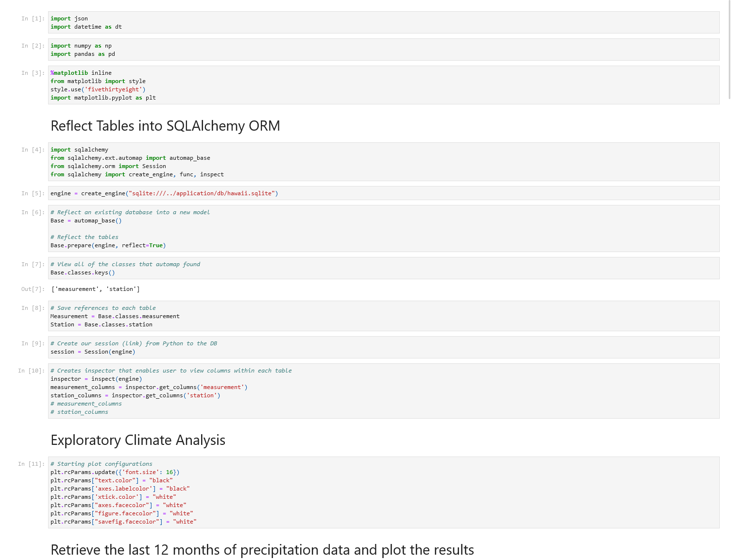The height and width of the screenshot is (560, 731).
Task: Click the '# Reflect the tables' comment
Action: pos(85,237)
